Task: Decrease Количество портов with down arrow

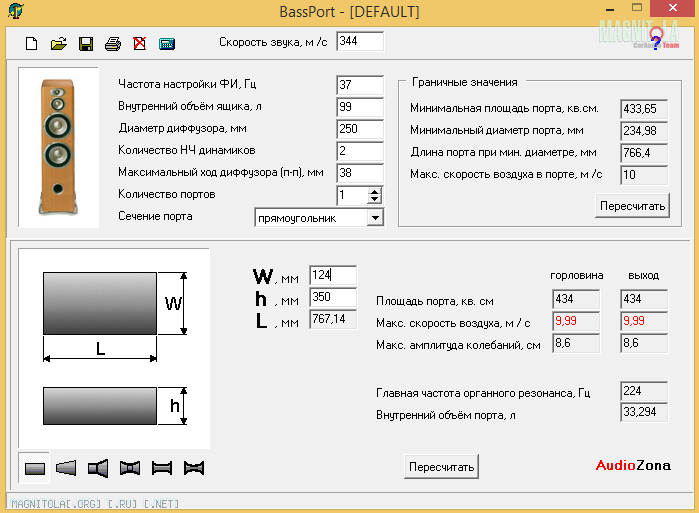Action: click(x=375, y=200)
